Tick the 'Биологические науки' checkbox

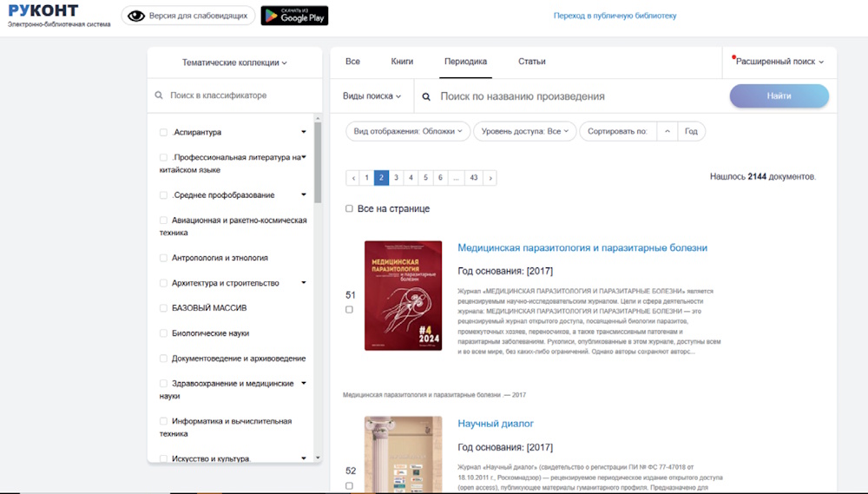pyautogui.click(x=163, y=333)
